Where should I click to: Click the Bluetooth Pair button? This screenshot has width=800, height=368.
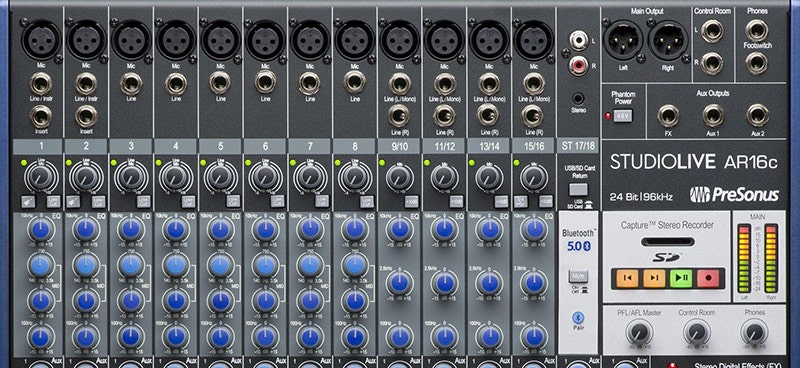click(578, 317)
